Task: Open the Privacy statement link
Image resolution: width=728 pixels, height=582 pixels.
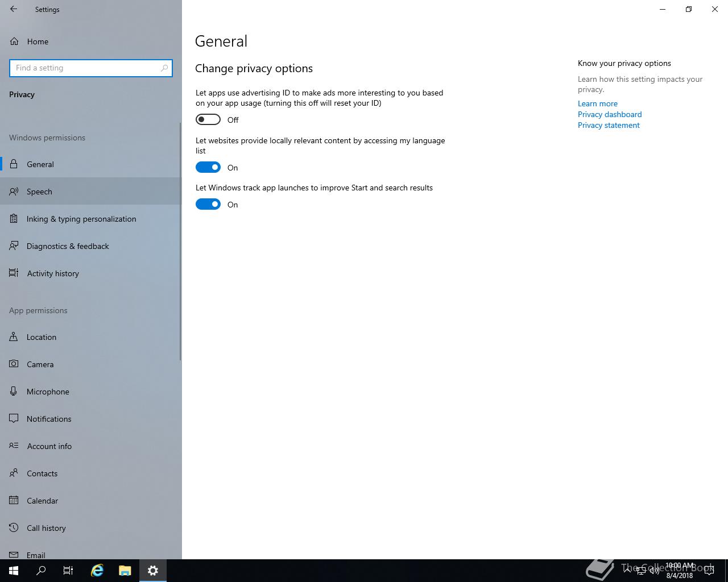Action: [609, 125]
